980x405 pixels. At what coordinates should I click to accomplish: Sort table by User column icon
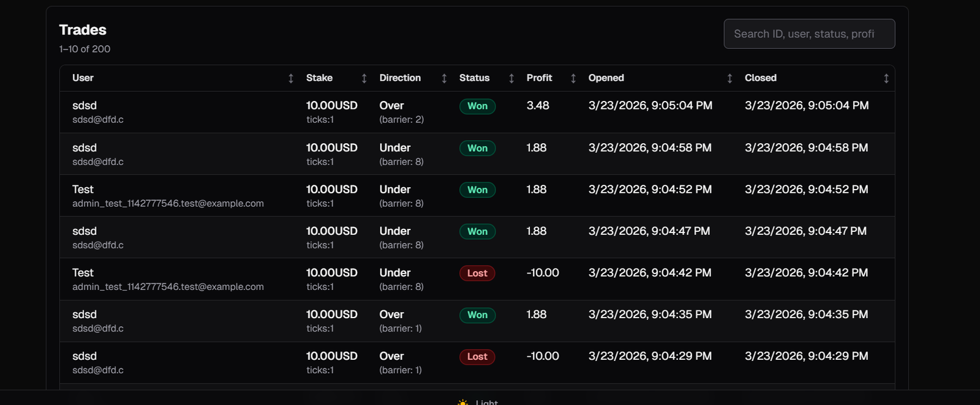click(291, 78)
